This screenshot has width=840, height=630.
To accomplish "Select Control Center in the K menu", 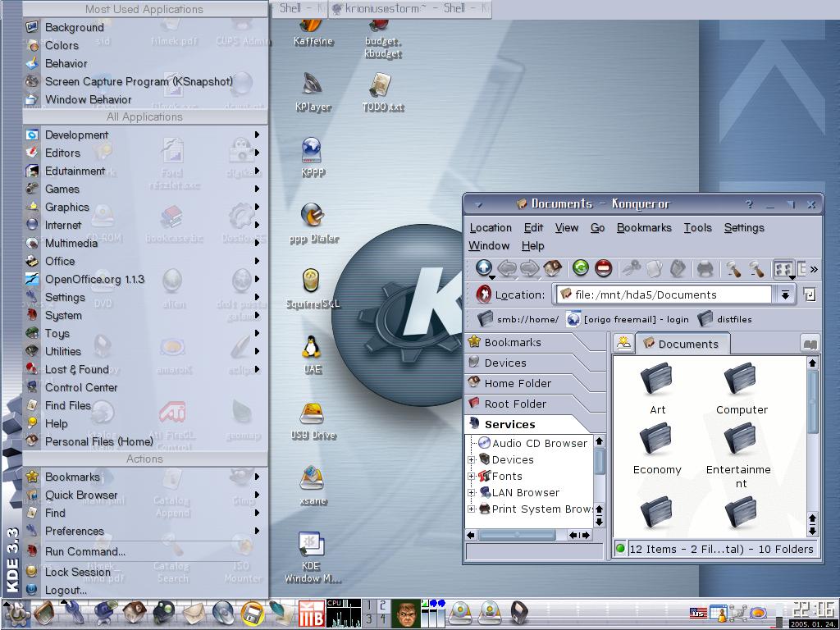I will pyautogui.click(x=144, y=387).
